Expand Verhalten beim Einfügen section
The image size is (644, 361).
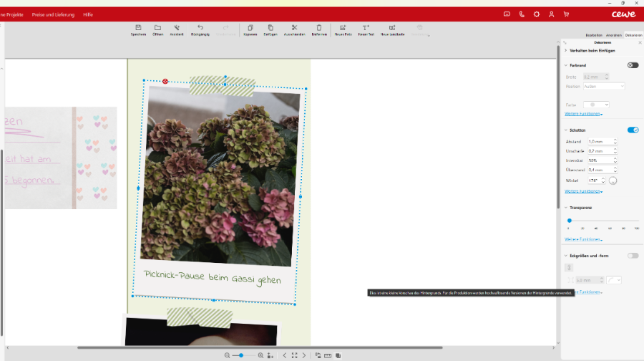565,51
